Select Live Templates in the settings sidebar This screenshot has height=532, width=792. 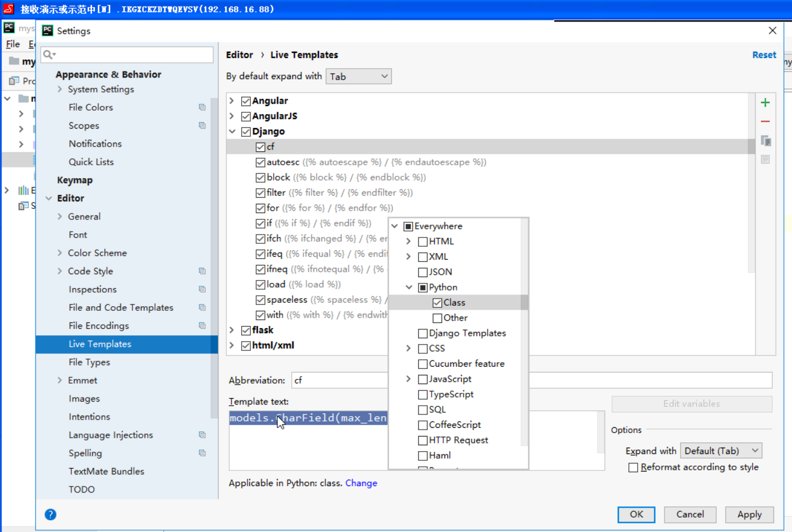[x=100, y=344]
